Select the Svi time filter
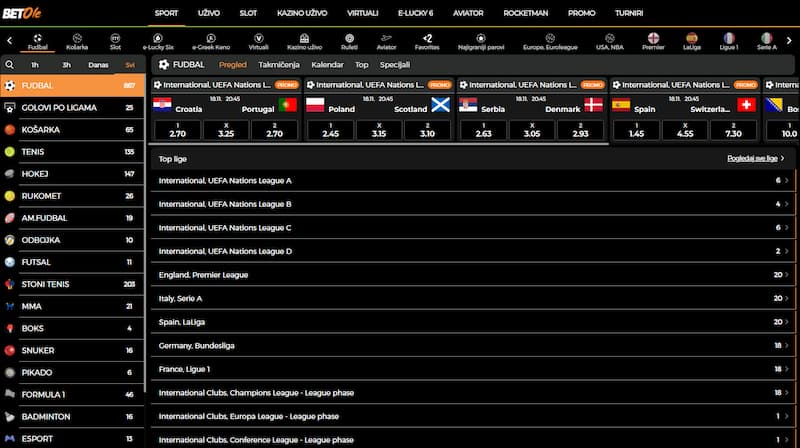The width and height of the screenshot is (800, 448). click(130, 65)
